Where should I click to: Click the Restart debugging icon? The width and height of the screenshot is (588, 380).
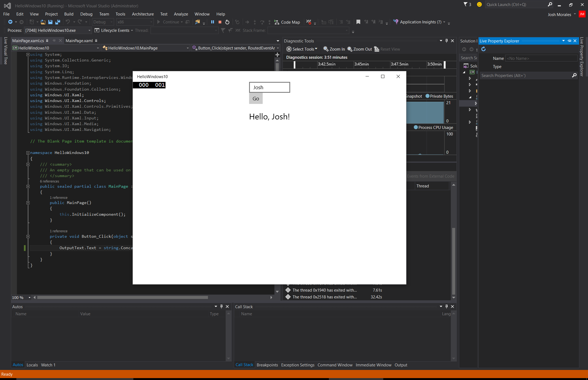227,22
